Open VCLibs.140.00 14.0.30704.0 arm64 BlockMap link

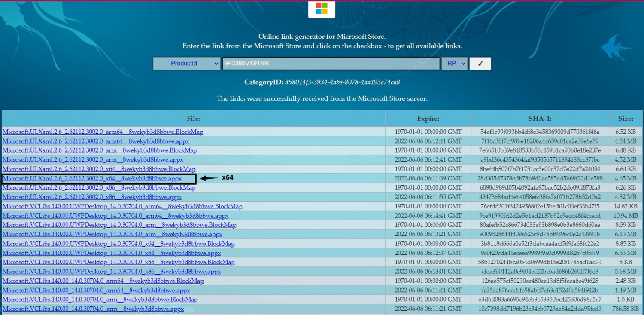[103, 281]
